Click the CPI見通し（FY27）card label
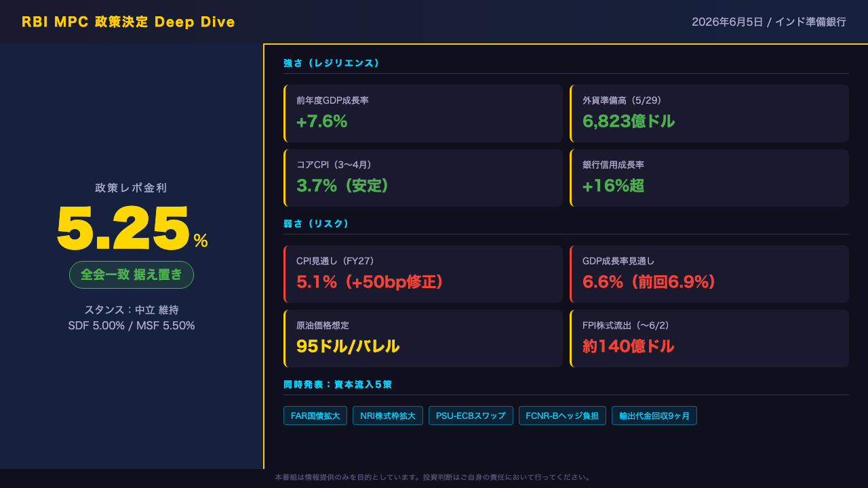868x488 pixels. pos(336,261)
